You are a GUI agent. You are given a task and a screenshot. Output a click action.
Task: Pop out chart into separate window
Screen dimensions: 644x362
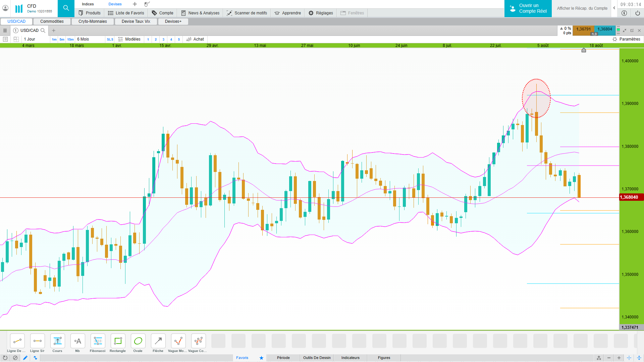click(632, 31)
